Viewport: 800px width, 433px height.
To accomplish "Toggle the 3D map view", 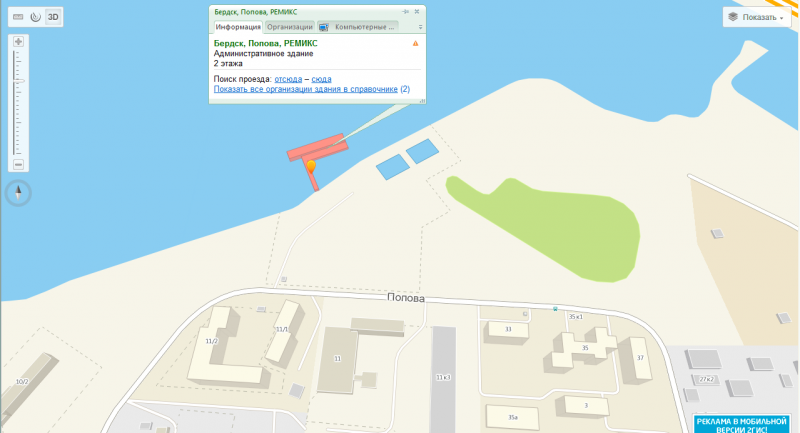I will 53,17.
